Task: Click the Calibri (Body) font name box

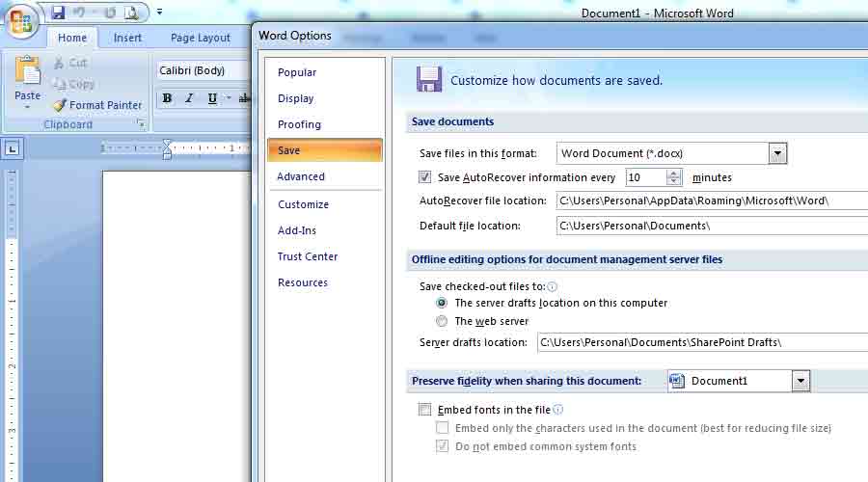Action: click(203, 70)
